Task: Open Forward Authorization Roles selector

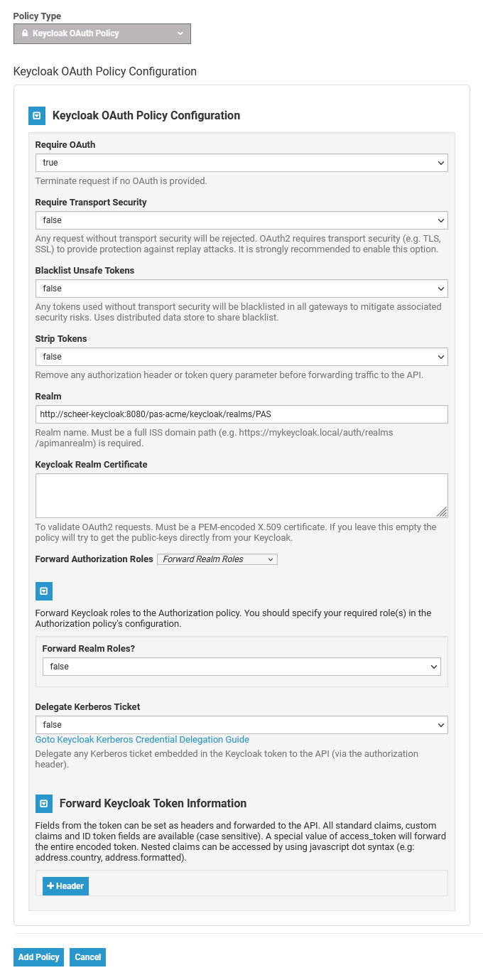Action: pyautogui.click(x=217, y=559)
